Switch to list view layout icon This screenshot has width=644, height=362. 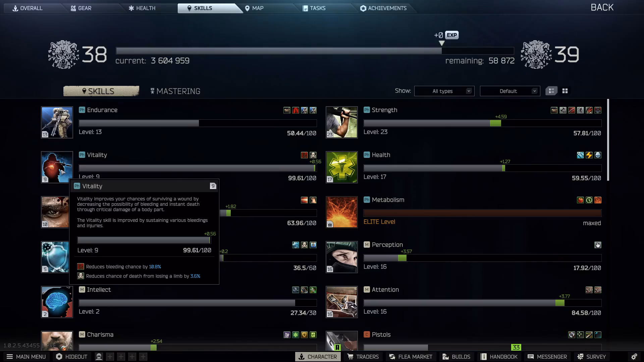(551, 91)
